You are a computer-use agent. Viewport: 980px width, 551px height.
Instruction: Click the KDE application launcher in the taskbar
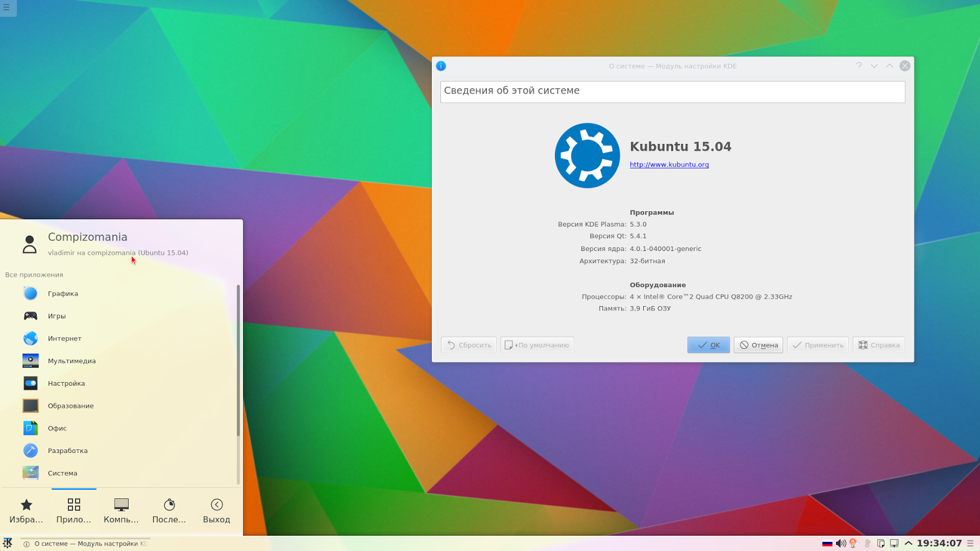pos(8,543)
